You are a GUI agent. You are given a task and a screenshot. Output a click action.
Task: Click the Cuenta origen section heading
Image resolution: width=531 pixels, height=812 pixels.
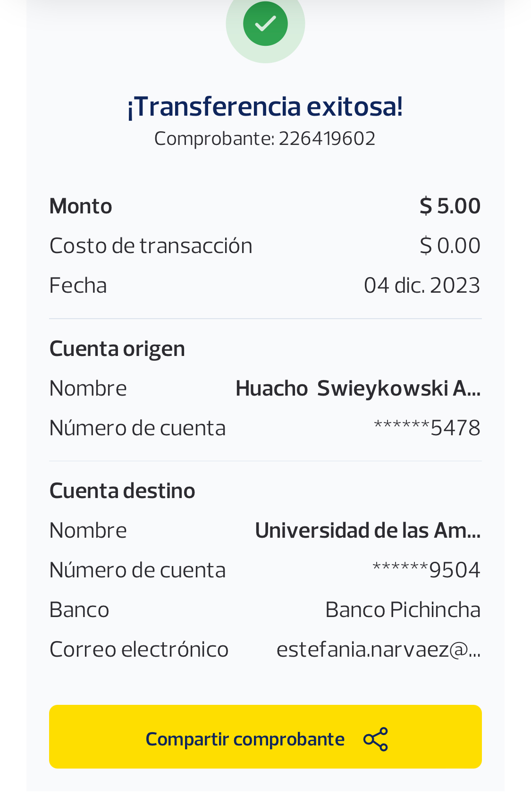click(x=117, y=349)
